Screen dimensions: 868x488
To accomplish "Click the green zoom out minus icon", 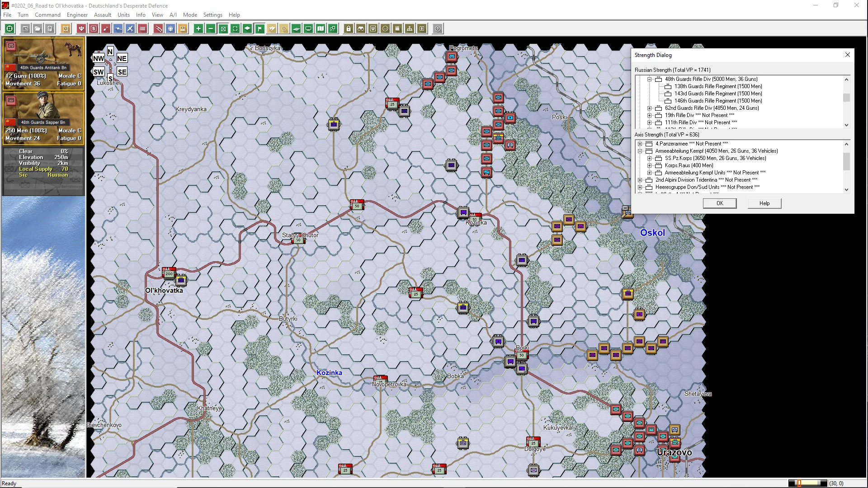I will pos(211,29).
